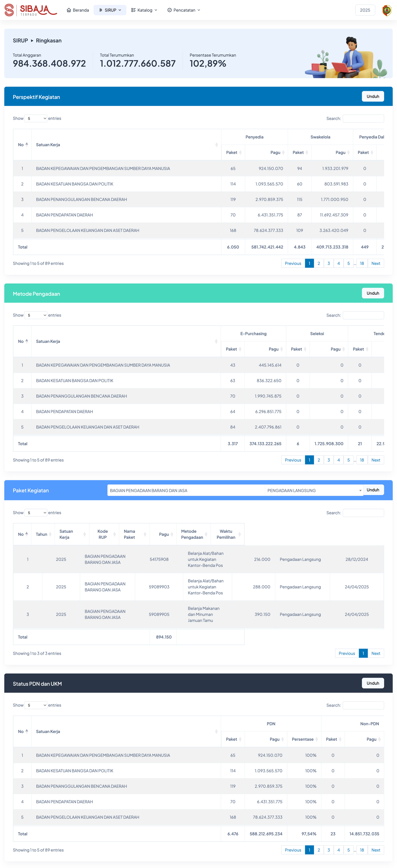Open the user avatar emblem
Image resolution: width=397 pixels, height=868 pixels.
pos(387,10)
